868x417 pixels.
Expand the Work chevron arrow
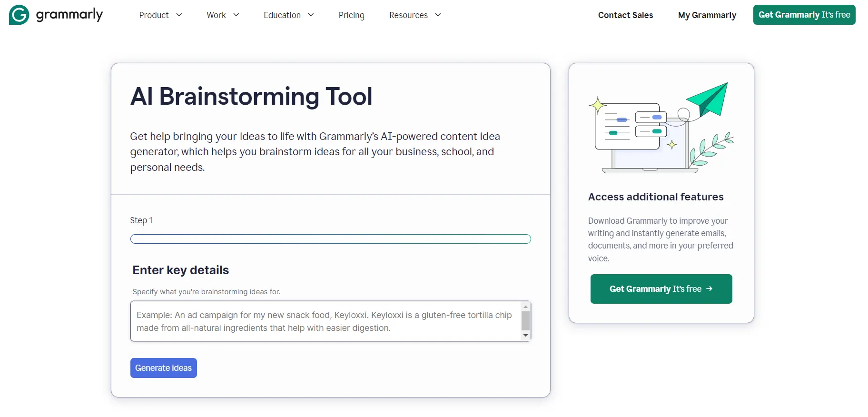pos(236,15)
